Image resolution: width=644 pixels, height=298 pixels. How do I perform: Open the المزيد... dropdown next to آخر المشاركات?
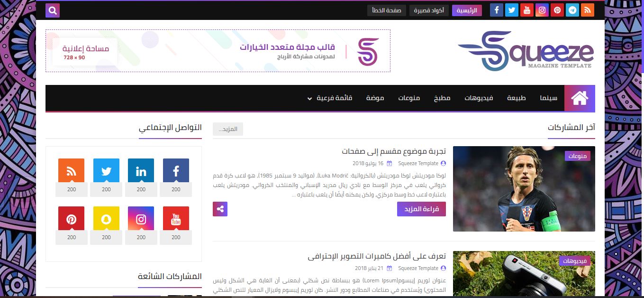[228, 129]
